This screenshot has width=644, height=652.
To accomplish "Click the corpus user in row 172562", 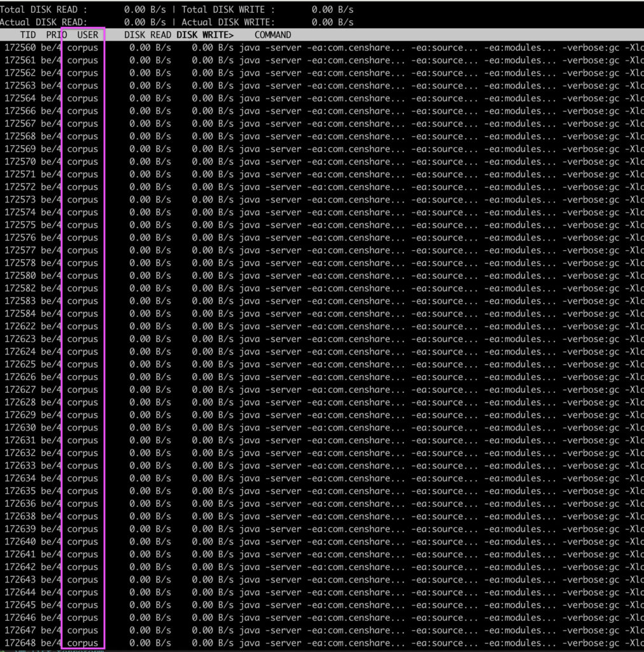I will (83, 73).
